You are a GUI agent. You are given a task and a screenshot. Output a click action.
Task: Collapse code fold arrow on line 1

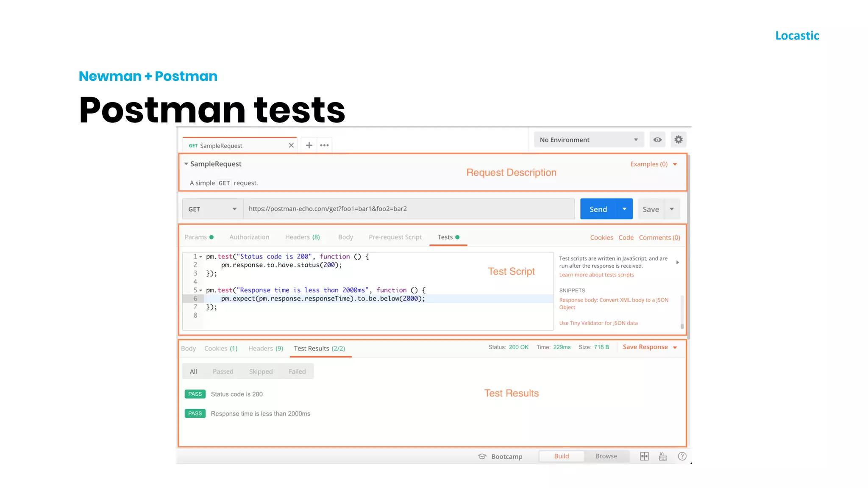coord(201,257)
